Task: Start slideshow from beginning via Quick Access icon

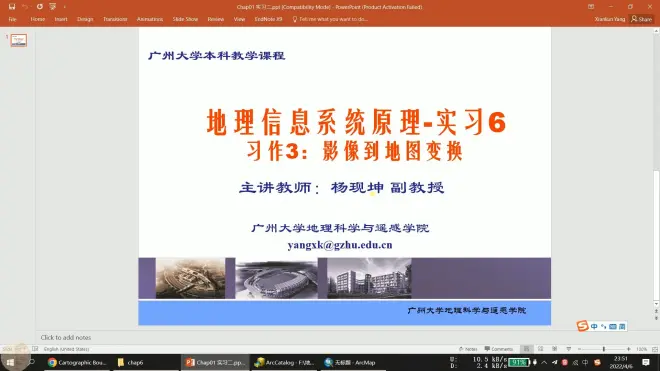Action: (53, 7)
